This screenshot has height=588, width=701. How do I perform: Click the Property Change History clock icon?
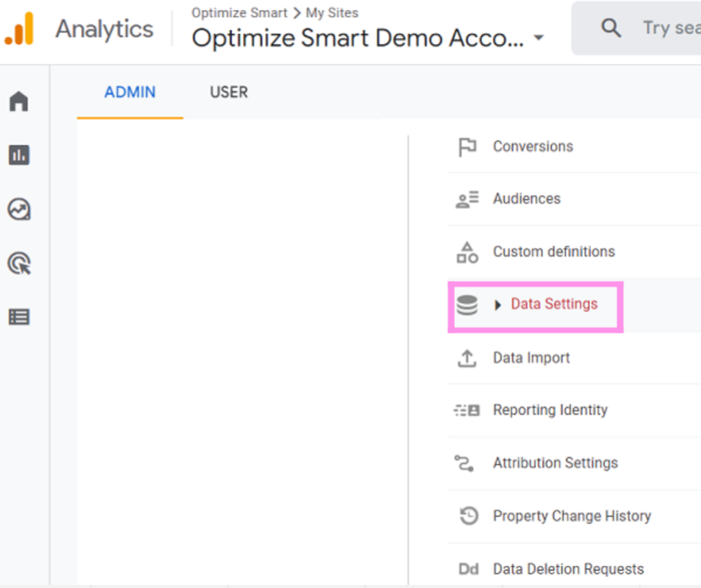click(467, 516)
